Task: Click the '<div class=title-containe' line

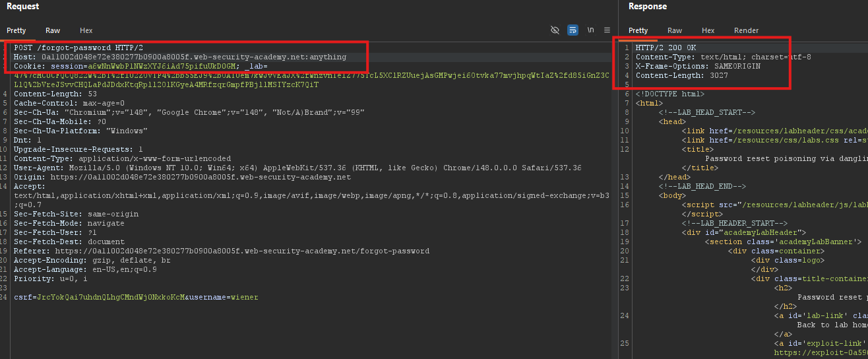Action: pos(809,279)
